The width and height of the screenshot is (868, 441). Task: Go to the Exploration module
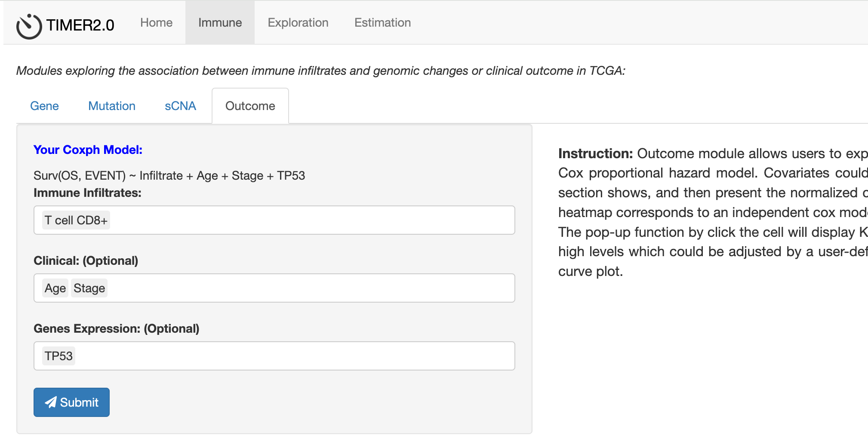coord(298,23)
